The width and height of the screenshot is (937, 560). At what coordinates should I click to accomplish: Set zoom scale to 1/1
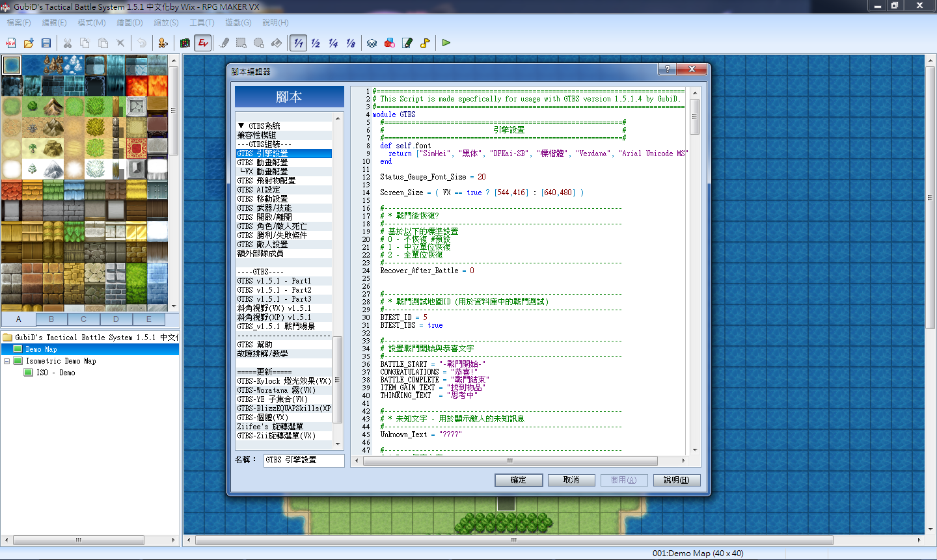298,43
